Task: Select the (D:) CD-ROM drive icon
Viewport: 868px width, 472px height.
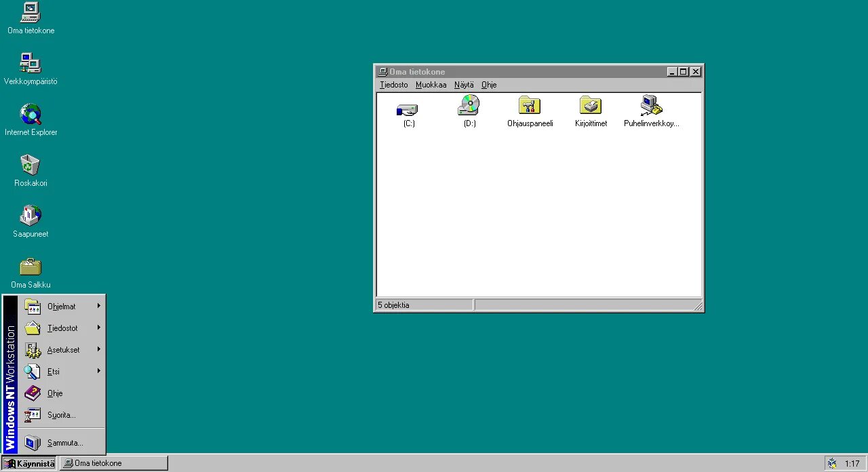Action: tap(469, 111)
